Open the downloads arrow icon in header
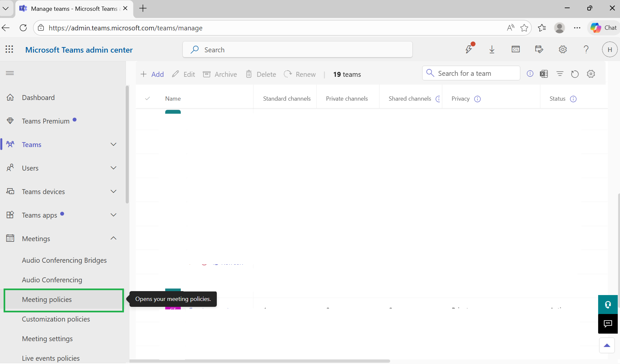Image resolution: width=620 pixels, height=364 pixels. click(x=492, y=49)
